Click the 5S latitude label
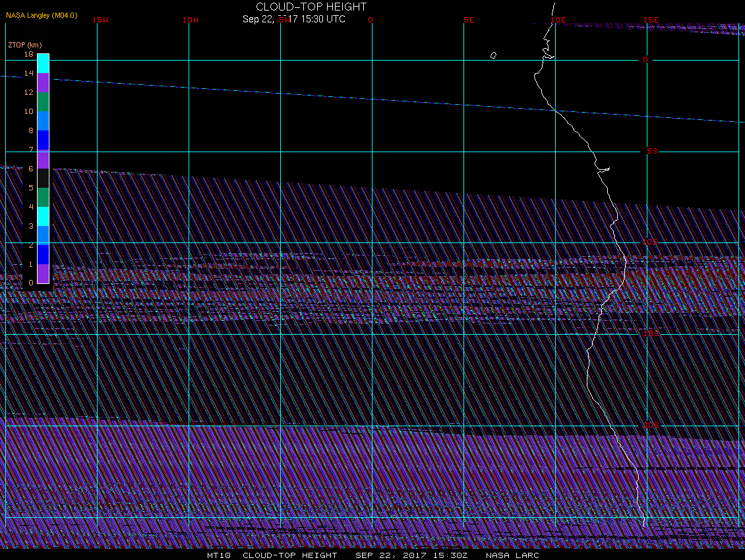The width and height of the screenshot is (745, 560). point(652,151)
